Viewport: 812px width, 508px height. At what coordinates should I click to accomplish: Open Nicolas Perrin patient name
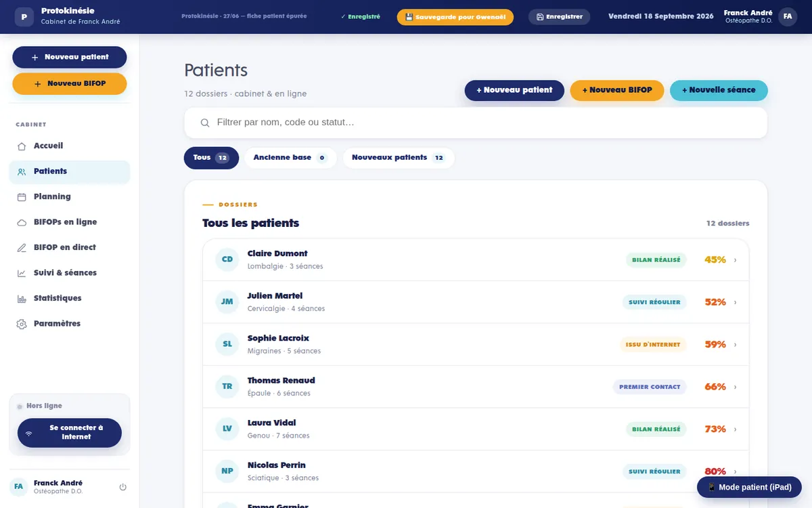tap(276, 465)
